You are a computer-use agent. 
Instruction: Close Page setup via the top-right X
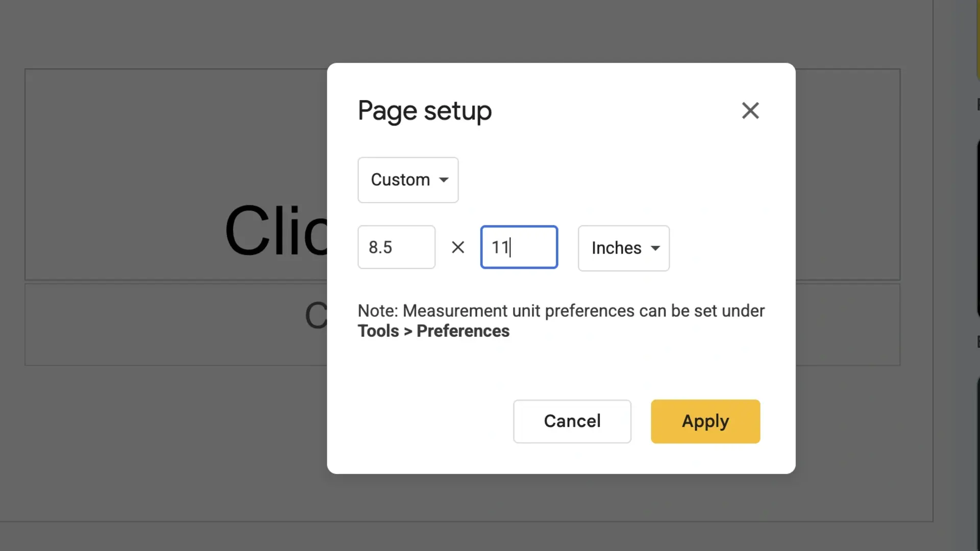tap(750, 111)
